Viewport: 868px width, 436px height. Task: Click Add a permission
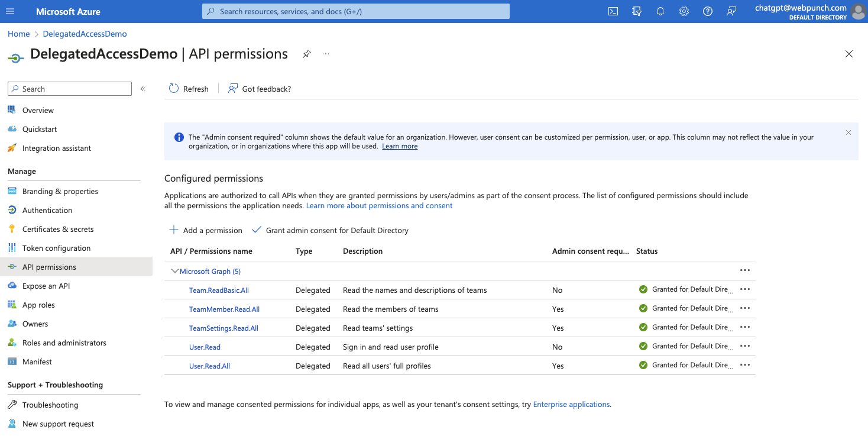pyautogui.click(x=205, y=230)
